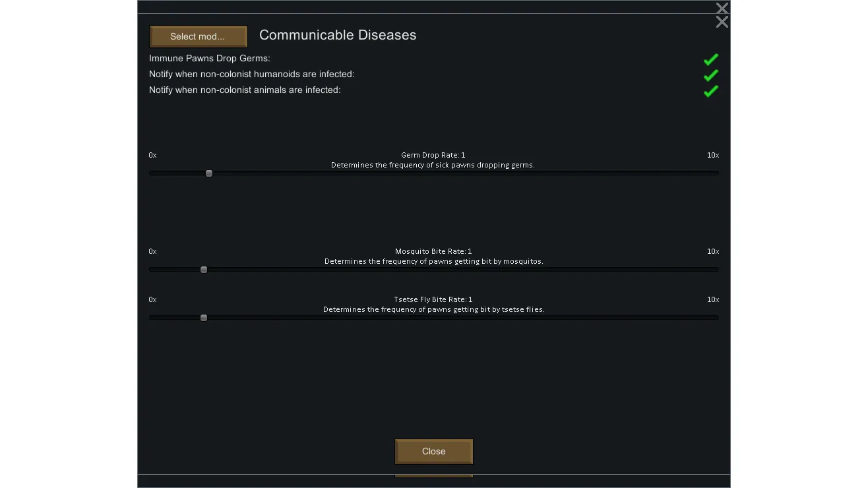Grab the Mosquito Bite Rate slider knob
The width and height of the screenshot is (868, 488).
click(204, 270)
